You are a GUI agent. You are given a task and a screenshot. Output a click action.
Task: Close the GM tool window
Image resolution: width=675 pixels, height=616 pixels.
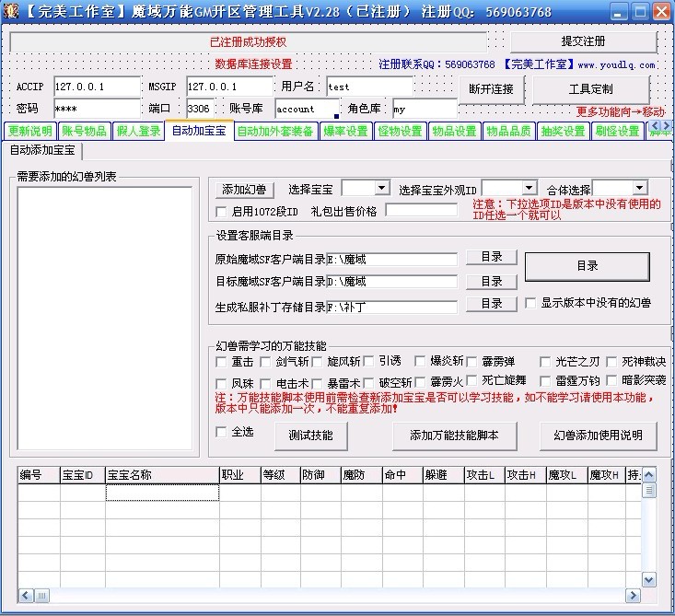click(x=659, y=12)
